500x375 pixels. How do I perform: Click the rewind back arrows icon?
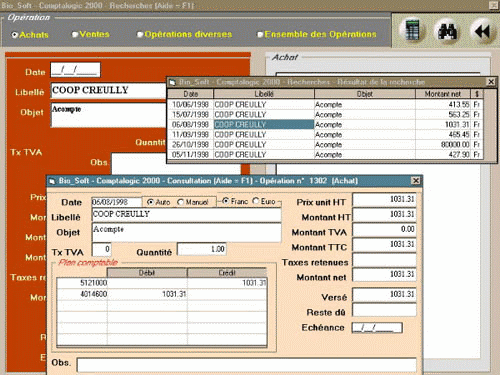[x=482, y=31]
